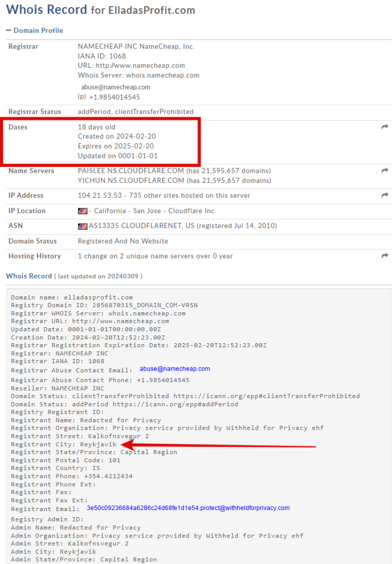This screenshot has width=392, height=564.
Task: Select IP address 104.21.53.53 line
Action: (164, 196)
